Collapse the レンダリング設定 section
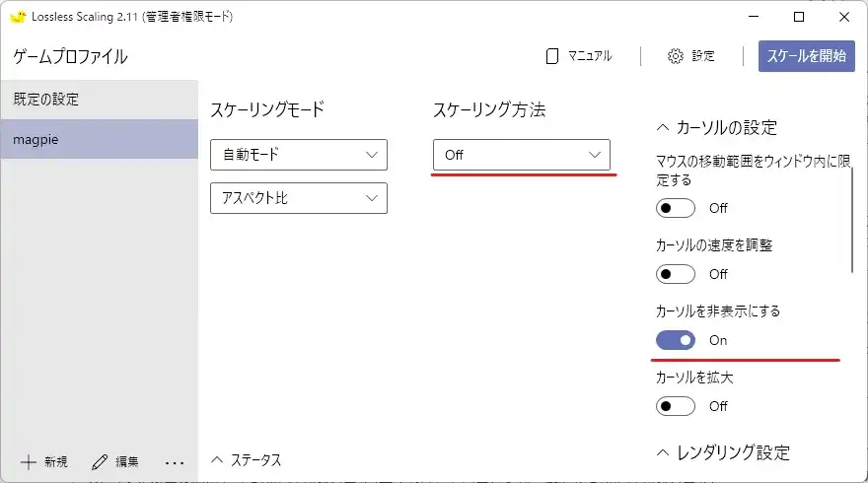The height and width of the screenshot is (483, 868). click(663, 452)
